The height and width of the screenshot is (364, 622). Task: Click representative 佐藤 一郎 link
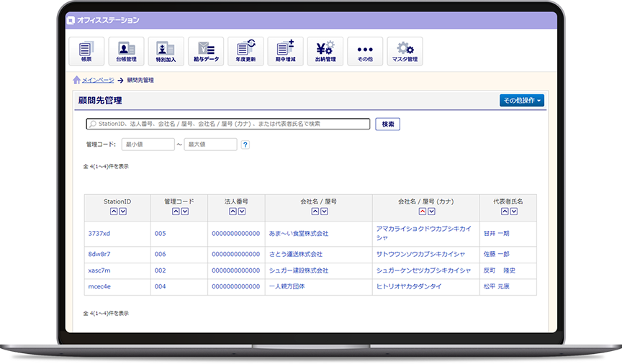[x=496, y=254]
